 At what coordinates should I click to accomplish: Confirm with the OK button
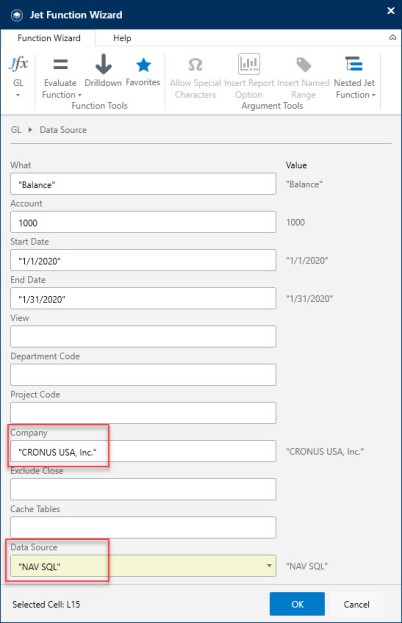(297, 604)
